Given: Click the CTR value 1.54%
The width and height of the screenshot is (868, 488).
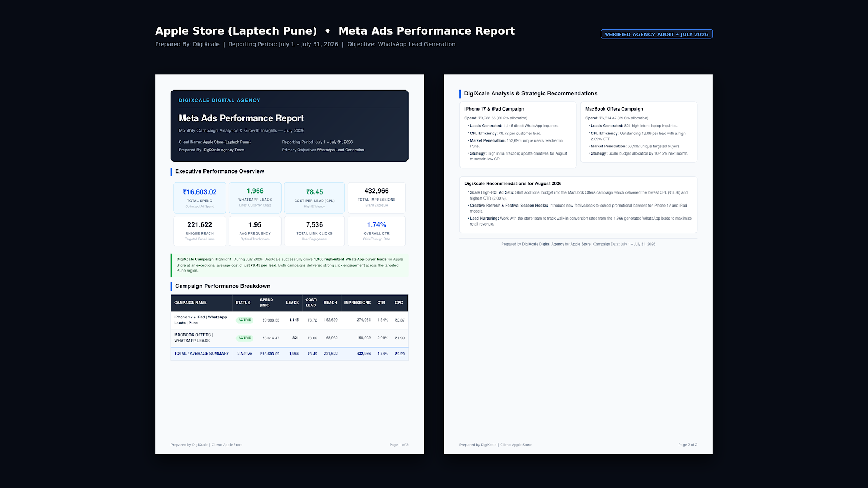Looking at the screenshot, I should [383, 320].
